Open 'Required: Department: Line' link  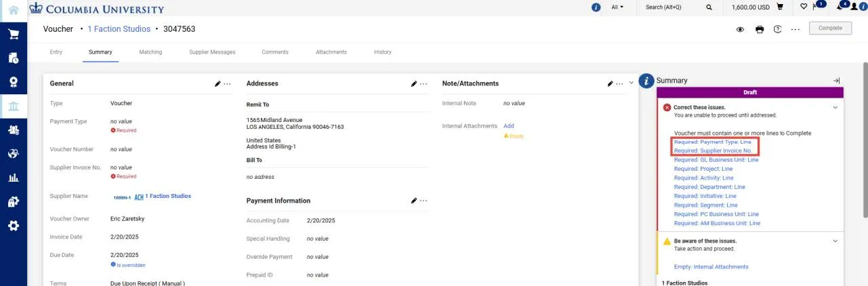[709, 187]
